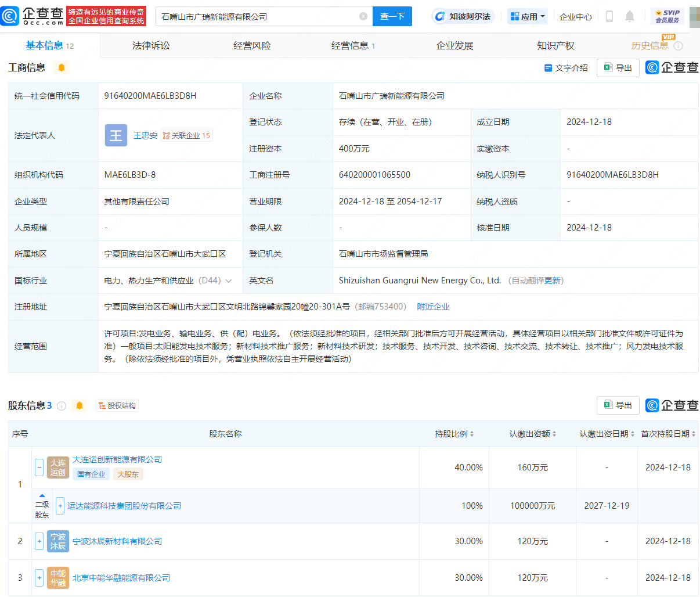This screenshot has height=597, width=700.
Task: Click the 国有企业 tag
Action: pyautogui.click(x=91, y=474)
